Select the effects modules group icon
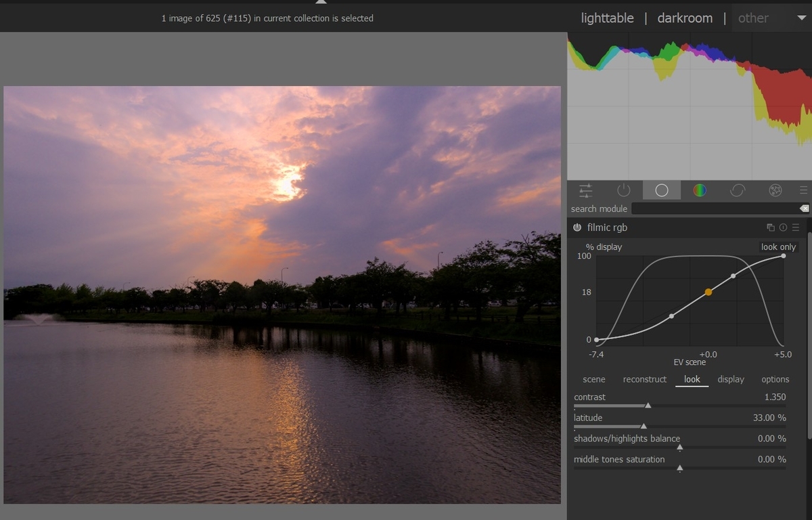Viewport: 812px width, 520px height. pos(775,190)
